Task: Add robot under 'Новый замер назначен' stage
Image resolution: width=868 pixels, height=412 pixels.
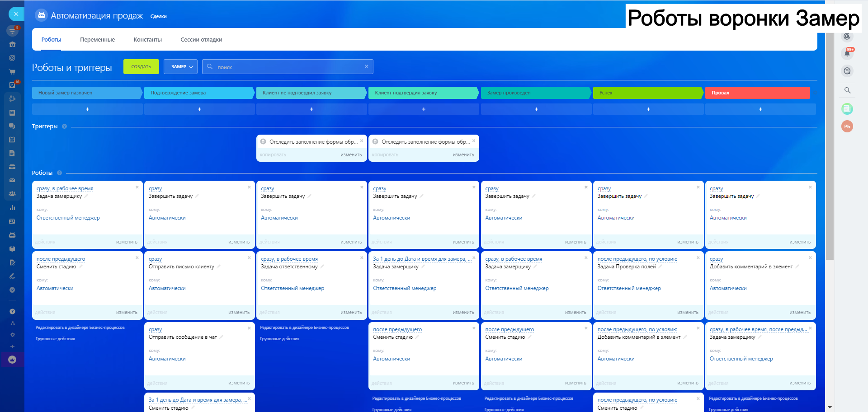Action: [x=87, y=109]
